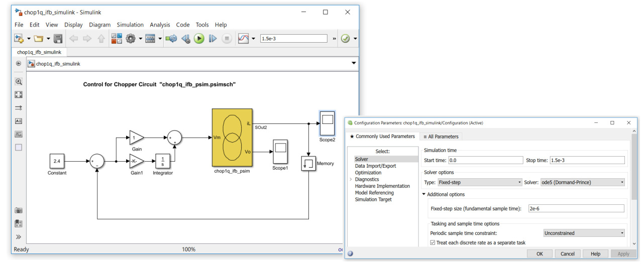Click Fit to View palette icon
The width and height of the screenshot is (644, 265).
click(19, 94)
